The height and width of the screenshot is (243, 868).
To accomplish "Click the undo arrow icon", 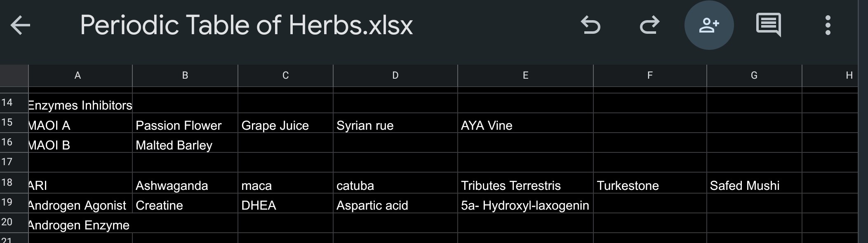I will [x=590, y=25].
